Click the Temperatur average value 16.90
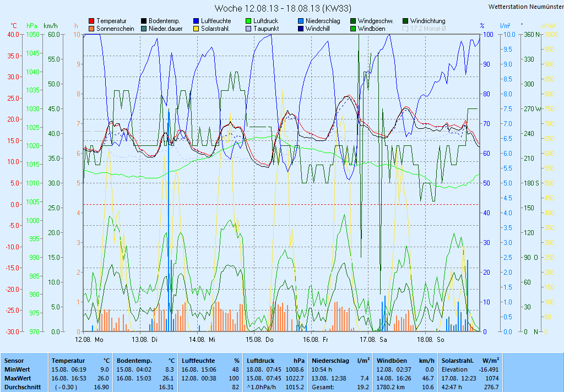The image size is (564, 392). [x=101, y=388]
